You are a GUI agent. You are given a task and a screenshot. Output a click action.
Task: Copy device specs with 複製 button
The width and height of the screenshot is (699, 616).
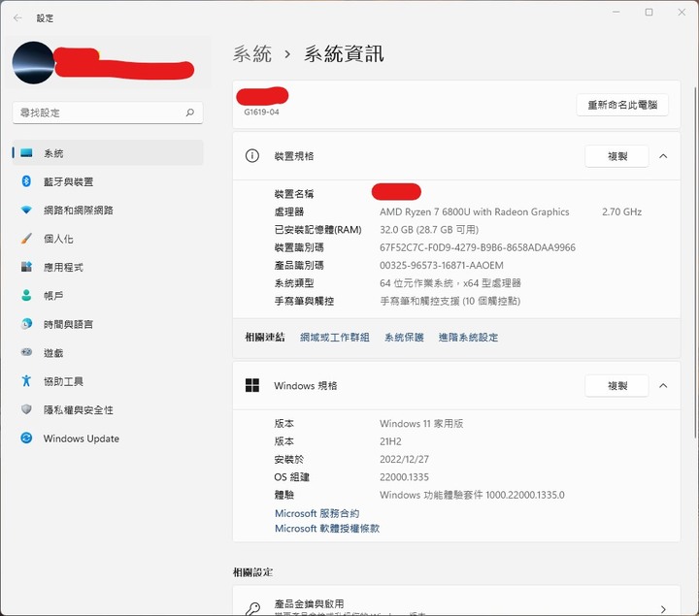pyautogui.click(x=617, y=156)
